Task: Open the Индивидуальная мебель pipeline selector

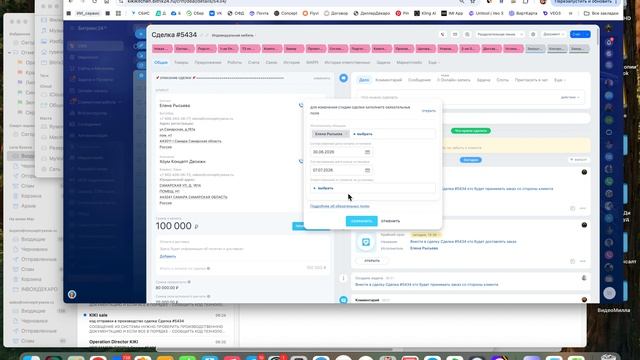Action: [x=233, y=35]
